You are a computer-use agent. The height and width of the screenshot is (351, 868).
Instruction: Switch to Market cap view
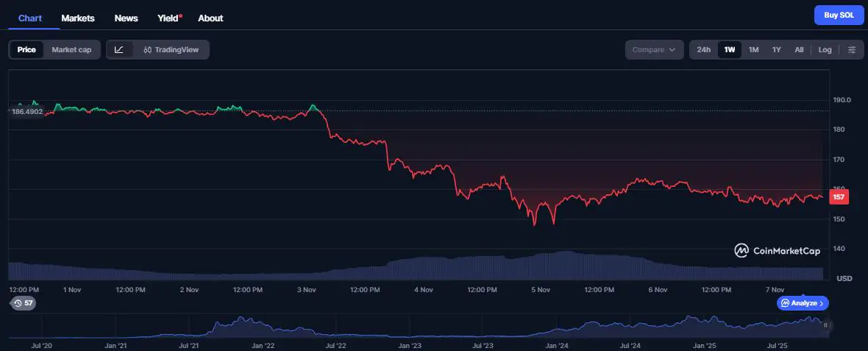71,50
